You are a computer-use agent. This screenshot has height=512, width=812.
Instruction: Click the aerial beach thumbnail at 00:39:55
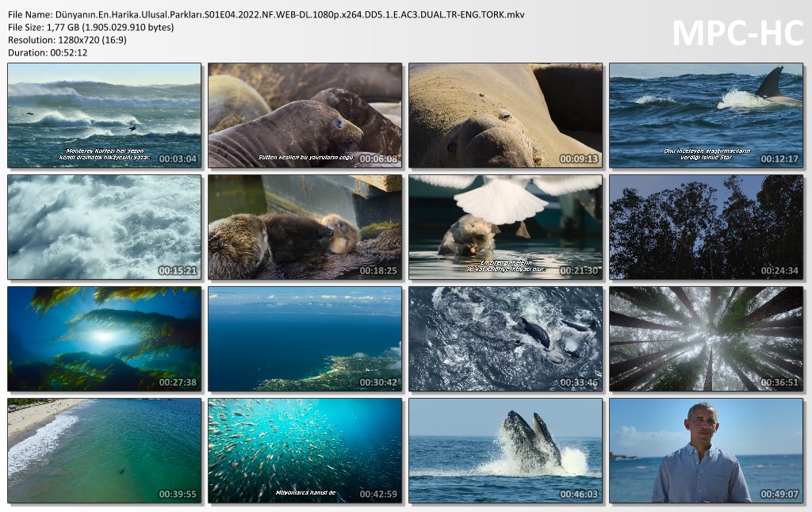point(104,450)
